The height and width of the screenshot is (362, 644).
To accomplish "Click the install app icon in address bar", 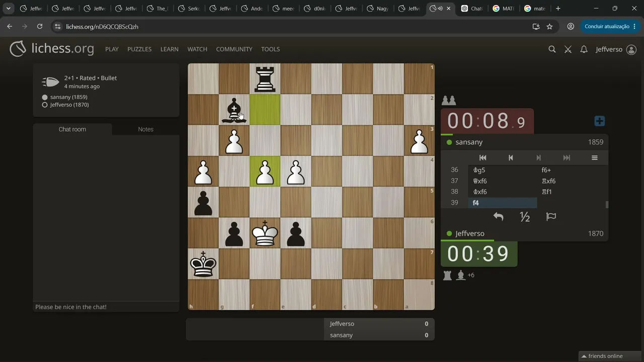I will coord(536,27).
